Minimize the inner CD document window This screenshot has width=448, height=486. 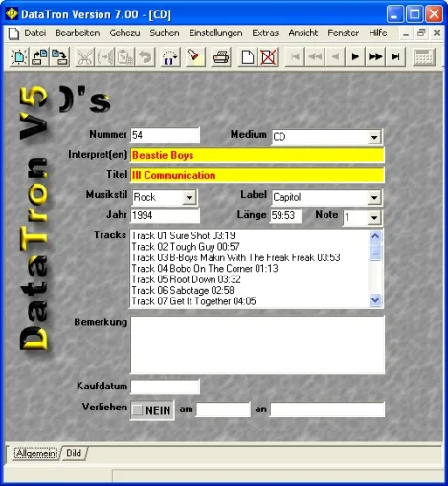(x=406, y=33)
